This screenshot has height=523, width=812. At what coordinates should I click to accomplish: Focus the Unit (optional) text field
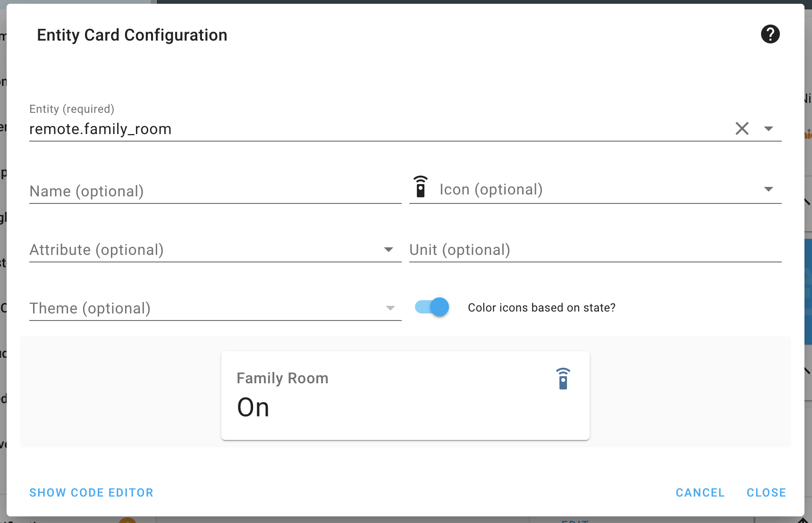tap(595, 250)
